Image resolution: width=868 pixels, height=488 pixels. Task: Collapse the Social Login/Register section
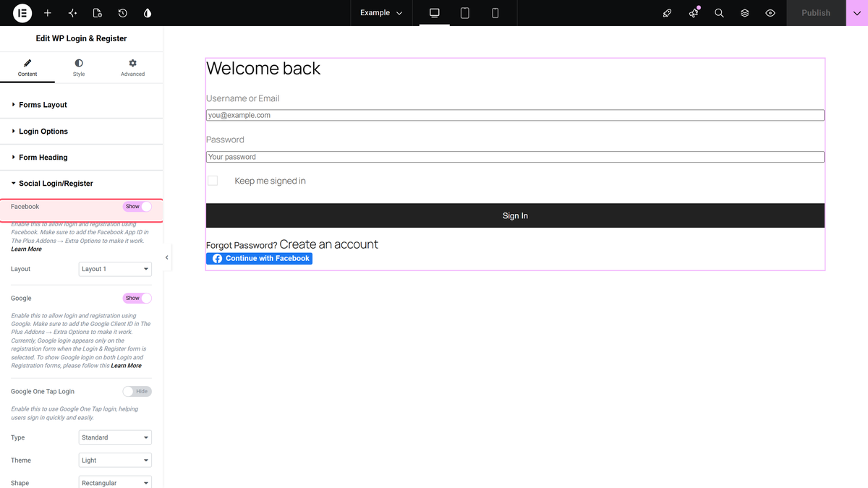[x=82, y=184]
